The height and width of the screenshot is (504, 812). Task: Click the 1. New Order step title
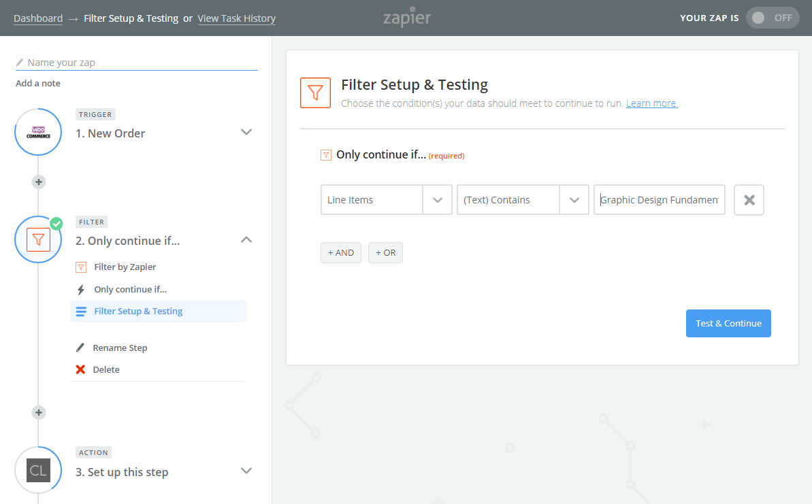tap(110, 133)
